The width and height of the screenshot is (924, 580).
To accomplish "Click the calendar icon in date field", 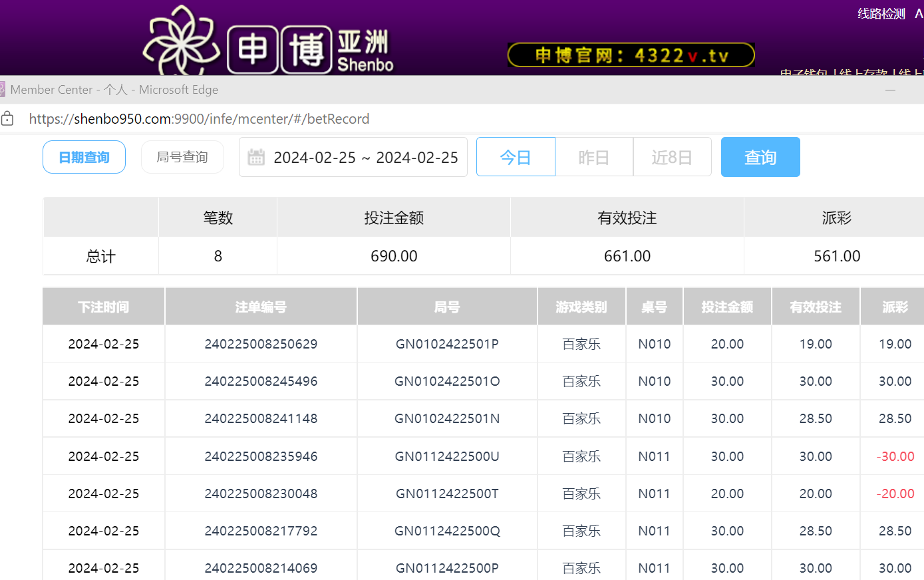I will [x=256, y=158].
